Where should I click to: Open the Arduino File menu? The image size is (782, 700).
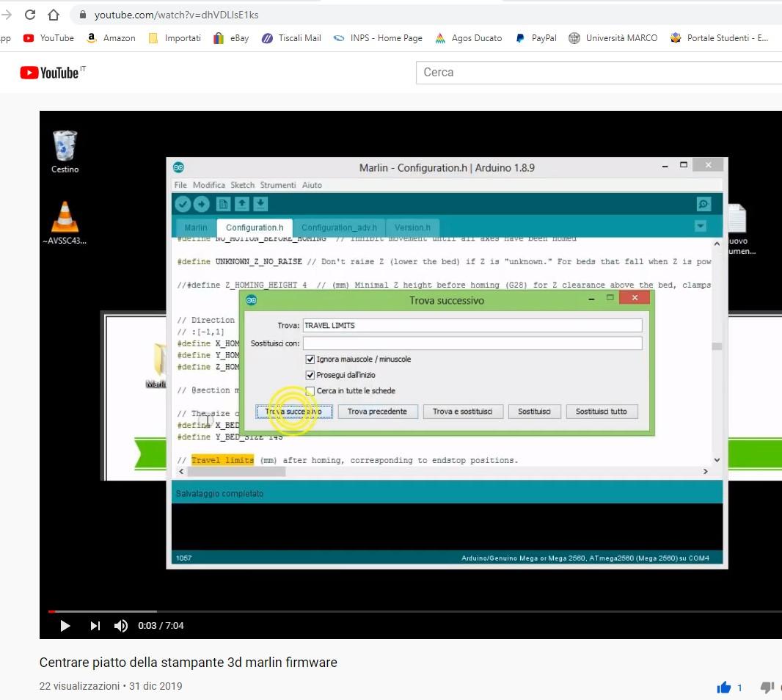pyautogui.click(x=180, y=185)
